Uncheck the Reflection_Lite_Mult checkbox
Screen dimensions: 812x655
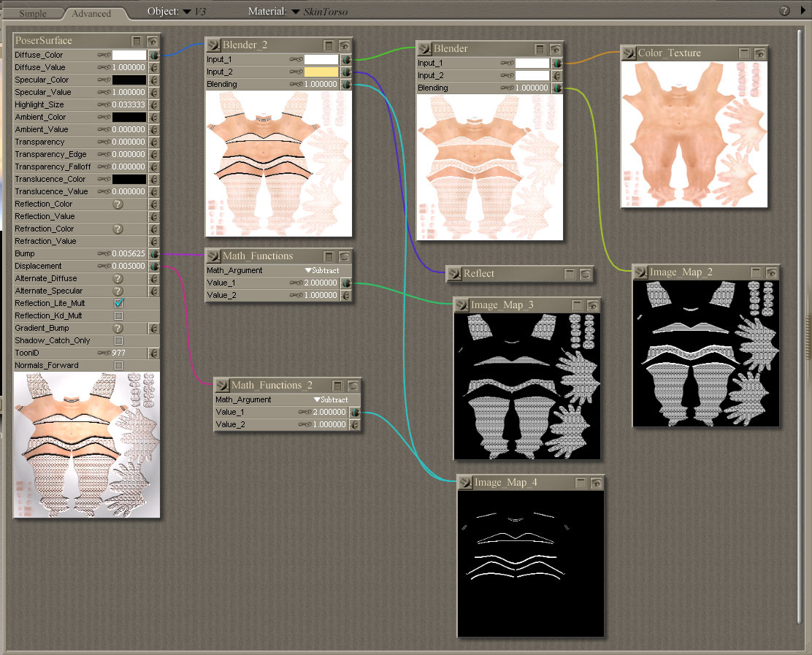click(x=118, y=303)
